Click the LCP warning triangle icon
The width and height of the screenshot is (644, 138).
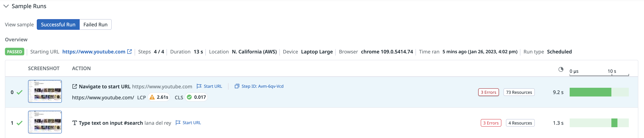coord(152,97)
